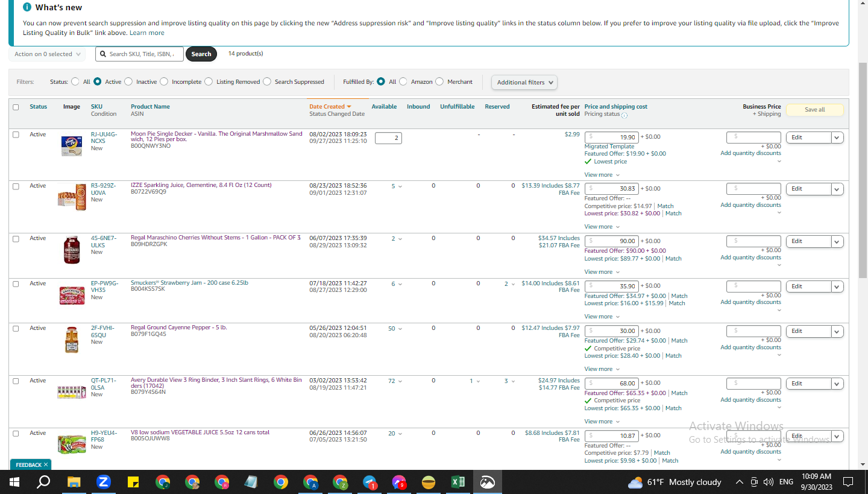Open Zoom from the taskbar
Viewport: 868px width, 494px height.
click(x=103, y=482)
